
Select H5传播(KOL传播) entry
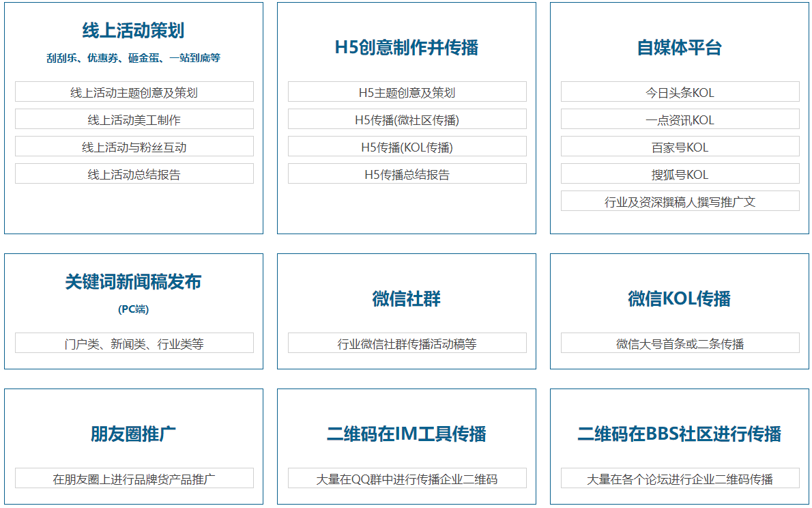pyautogui.click(x=407, y=147)
